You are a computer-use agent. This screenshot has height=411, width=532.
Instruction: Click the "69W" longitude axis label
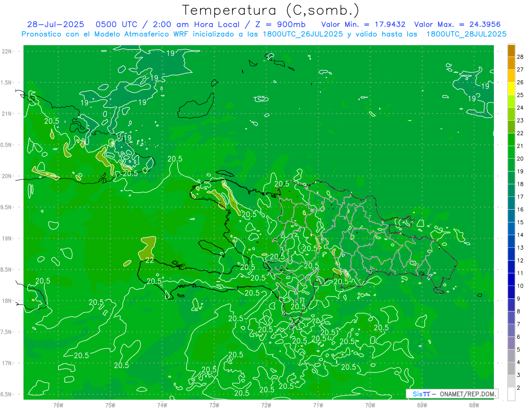click(x=422, y=405)
